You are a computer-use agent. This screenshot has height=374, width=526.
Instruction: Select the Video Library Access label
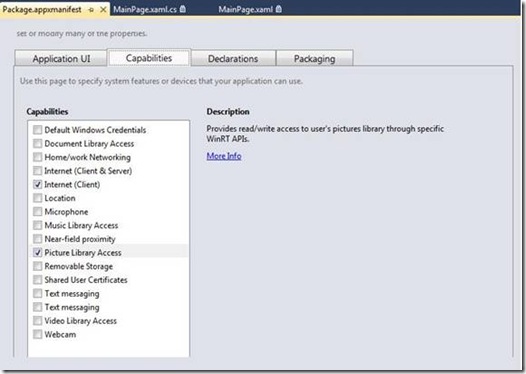click(x=81, y=321)
